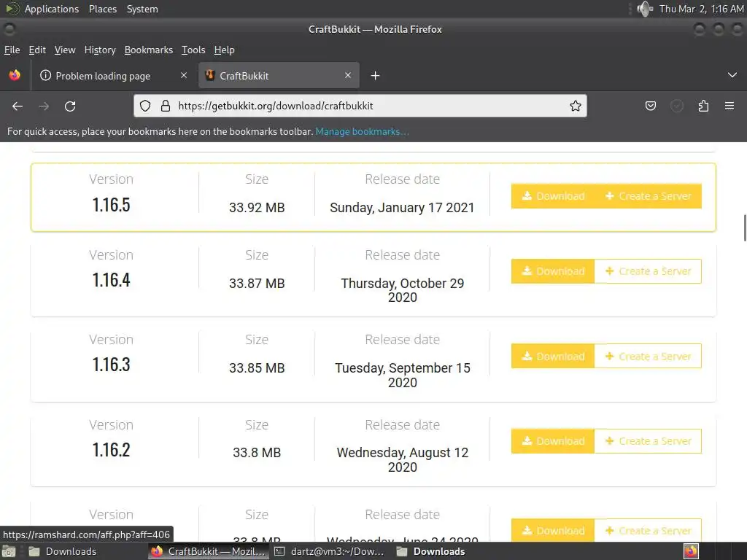The height and width of the screenshot is (560, 747).
Task: Reload the current page
Action: (70, 106)
